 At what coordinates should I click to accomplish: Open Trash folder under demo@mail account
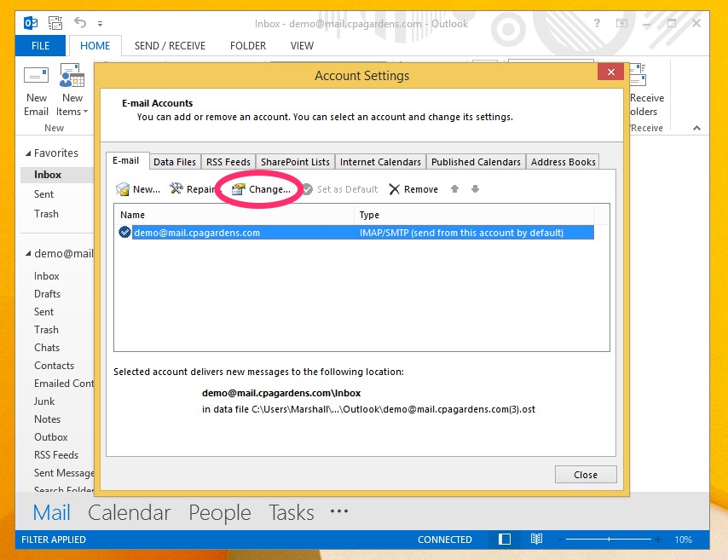[x=46, y=330]
